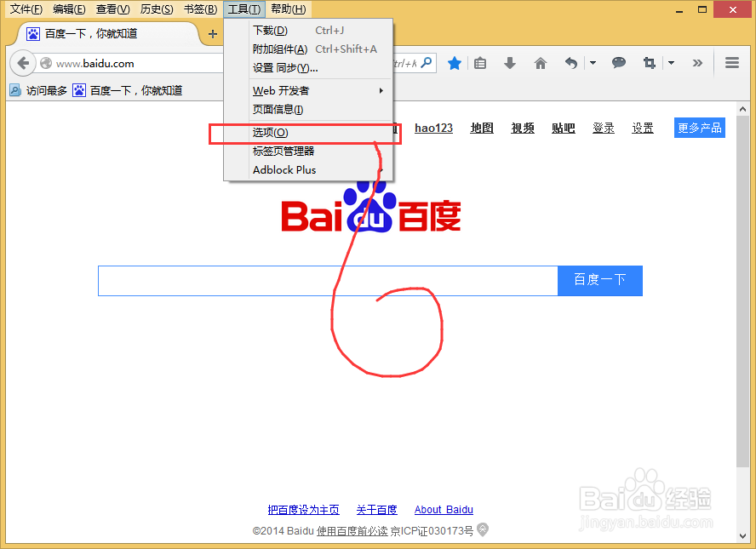Click the back navigation arrow button
Image resolution: width=756 pixels, height=549 pixels.
23,63
